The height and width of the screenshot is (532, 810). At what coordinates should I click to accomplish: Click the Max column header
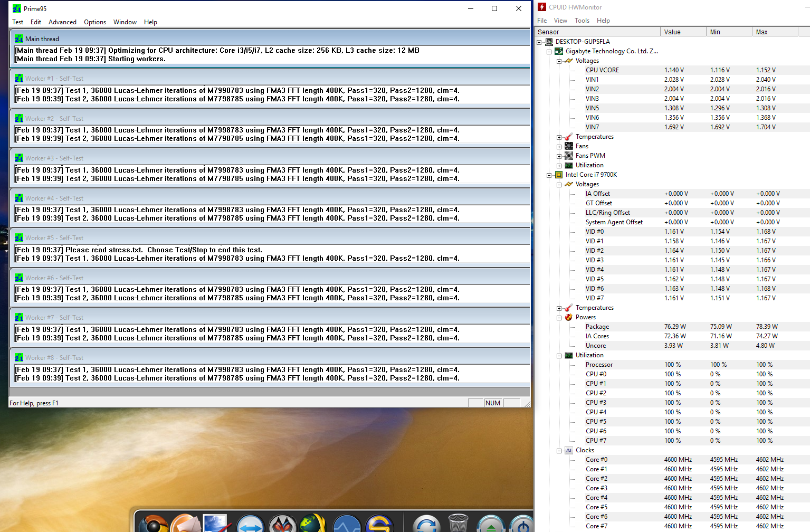[x=775, y=32]
